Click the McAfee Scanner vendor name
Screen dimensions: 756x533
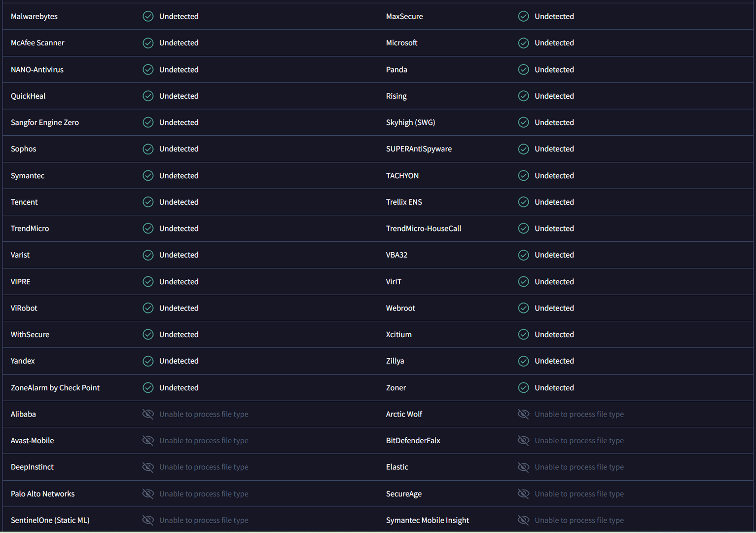(x=37, y=43)
